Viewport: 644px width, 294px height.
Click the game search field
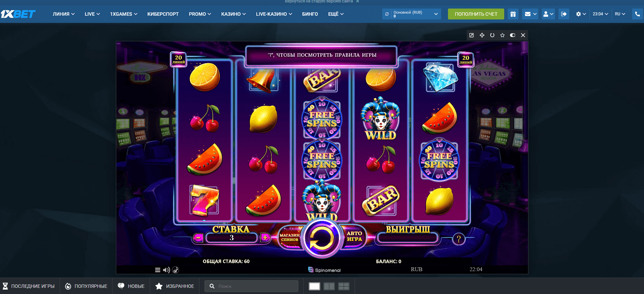pyautogui.click(x=251, y=286)
